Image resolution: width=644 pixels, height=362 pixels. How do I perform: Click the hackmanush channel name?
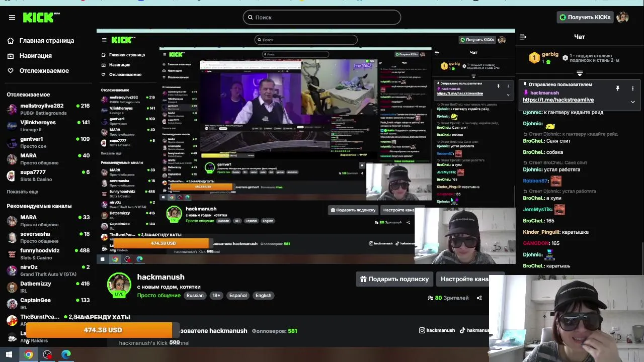pos(160,277)
